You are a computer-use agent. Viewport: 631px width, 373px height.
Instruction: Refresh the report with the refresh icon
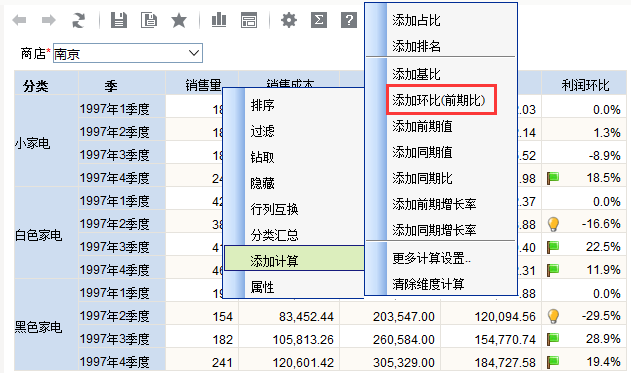coord(78,20)
